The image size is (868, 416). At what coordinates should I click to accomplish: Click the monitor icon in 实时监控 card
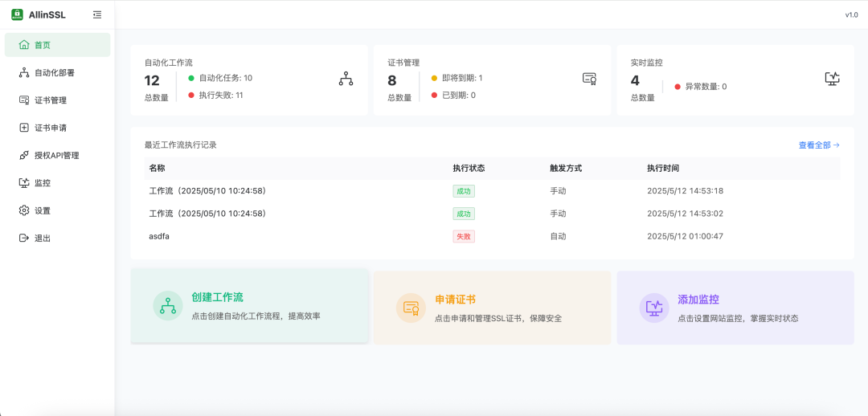(x=833, y=79)
